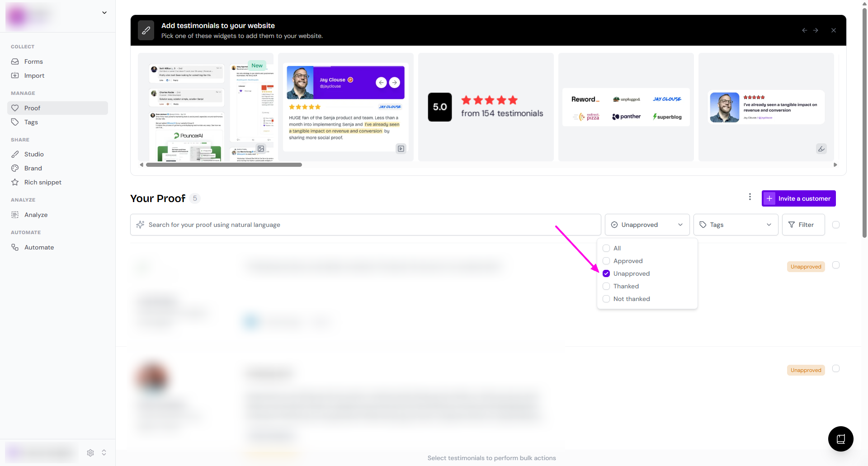Viewport: 868px width, 466px height.
Task: Click the Studio brush icon in sidebar
Action: (x=15, y=154)
